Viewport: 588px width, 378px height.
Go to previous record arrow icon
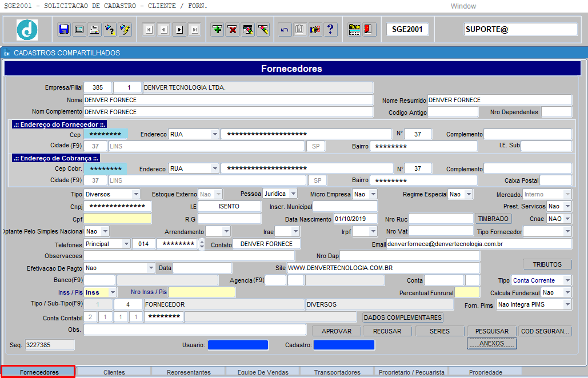pos(164,30)
